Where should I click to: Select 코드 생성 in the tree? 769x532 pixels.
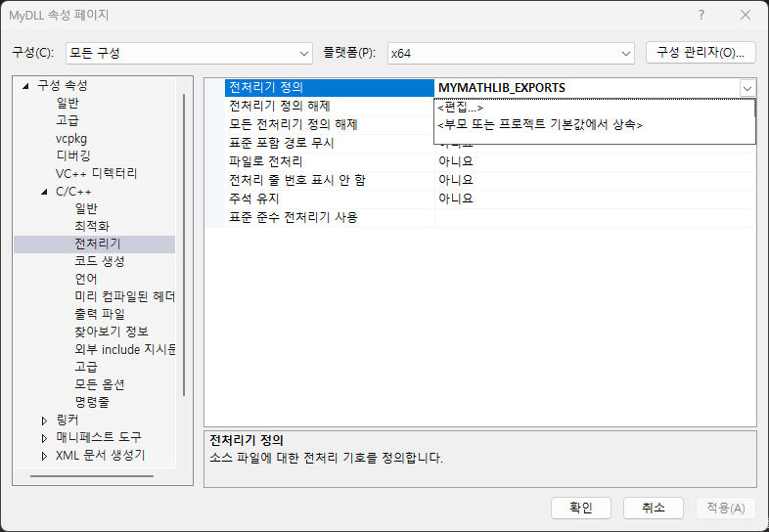99,261
